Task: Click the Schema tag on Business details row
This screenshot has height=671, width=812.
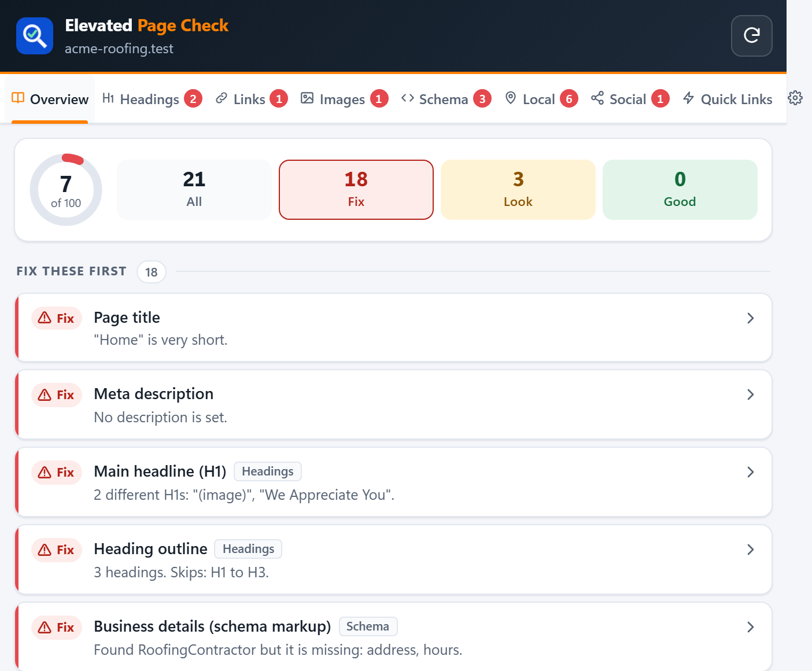Action: 368,626
